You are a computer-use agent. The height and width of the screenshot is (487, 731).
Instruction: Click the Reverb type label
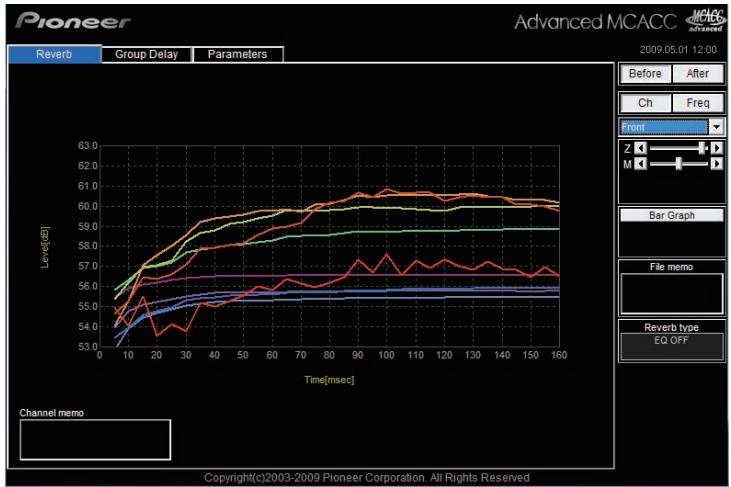671,327
